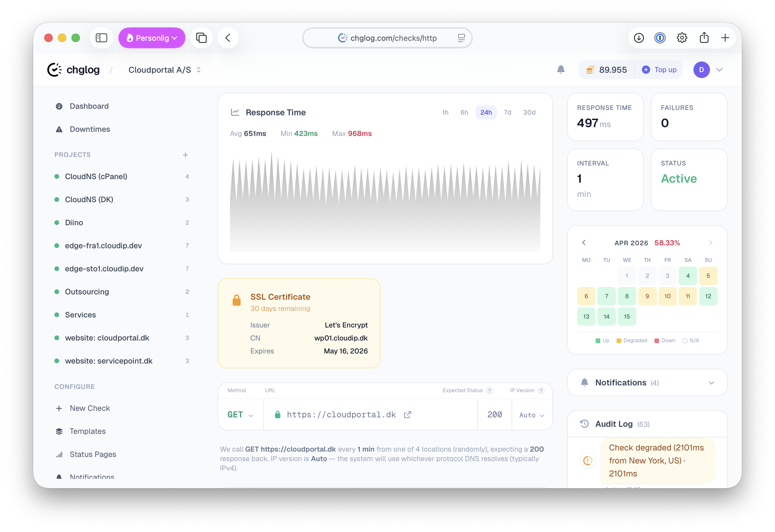Viewport: 775px width, 532px height.
Task: Select the 30d time range
Action: [x=529, y=112]
